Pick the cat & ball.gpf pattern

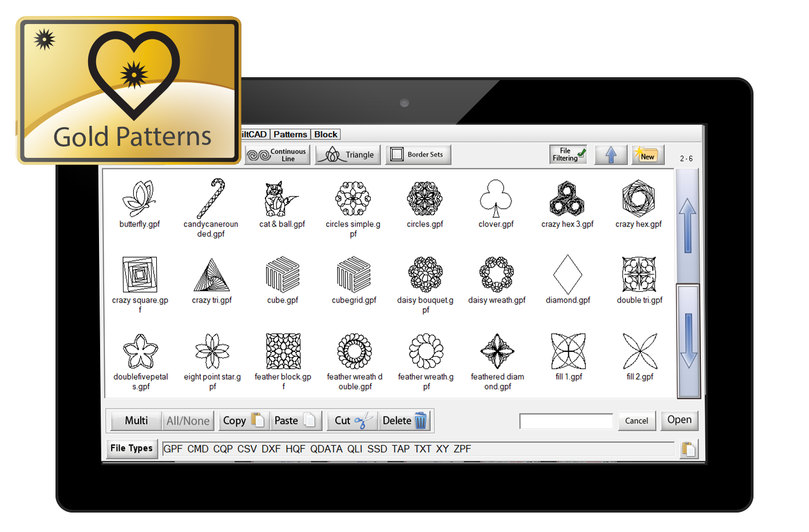point(281,198)
